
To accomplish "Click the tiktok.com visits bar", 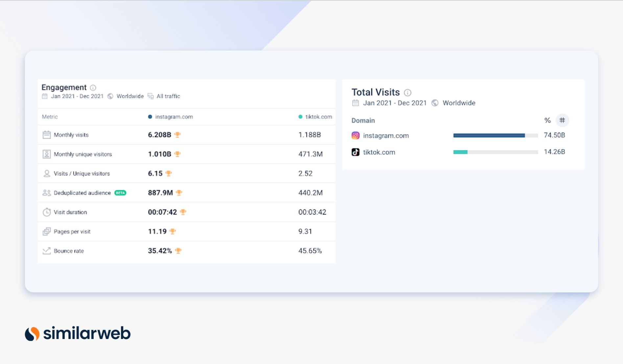I will click(496, 152).
